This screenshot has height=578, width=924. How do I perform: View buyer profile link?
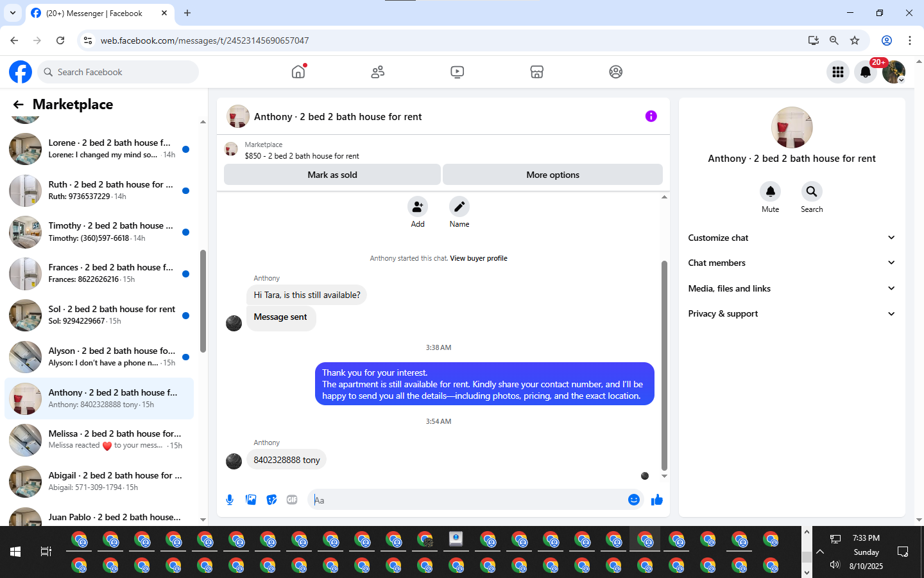(x=479, y=258)
